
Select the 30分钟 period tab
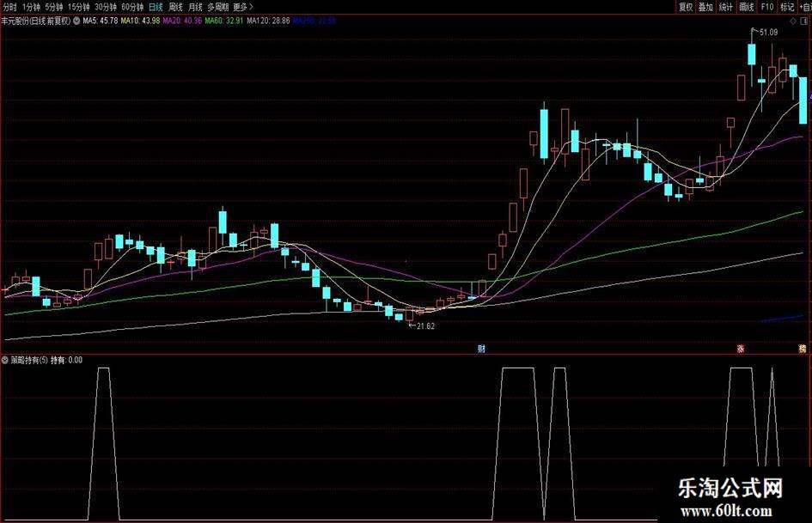[x=106, y=7]
